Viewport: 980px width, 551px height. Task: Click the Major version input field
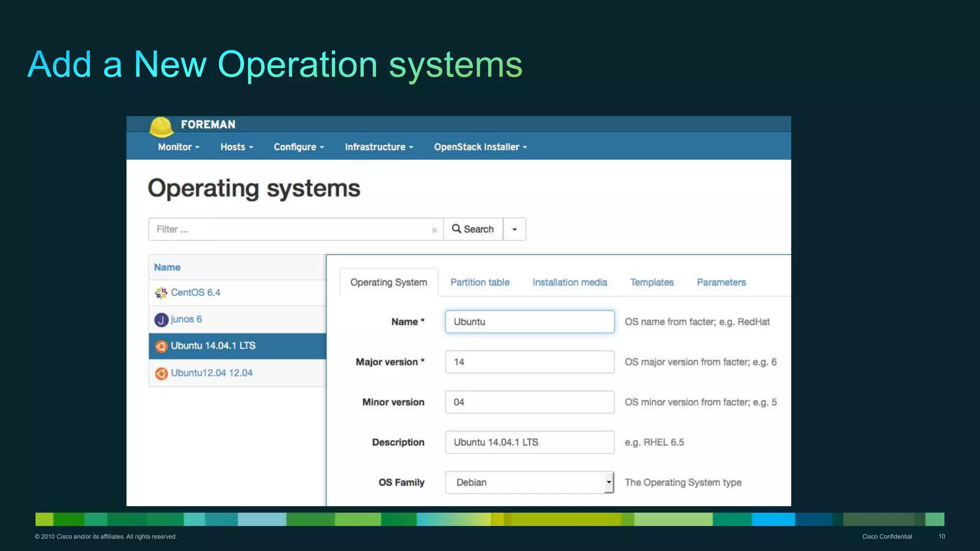coord(529,362)
